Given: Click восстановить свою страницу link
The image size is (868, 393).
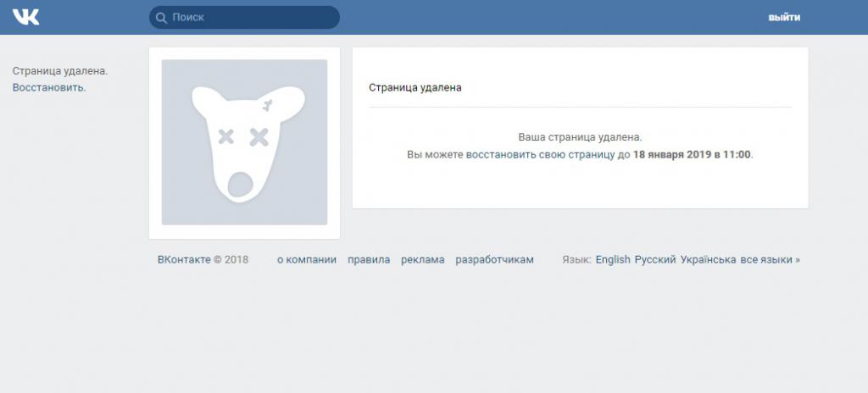Looking at the screenshot, I should (540, 154).
